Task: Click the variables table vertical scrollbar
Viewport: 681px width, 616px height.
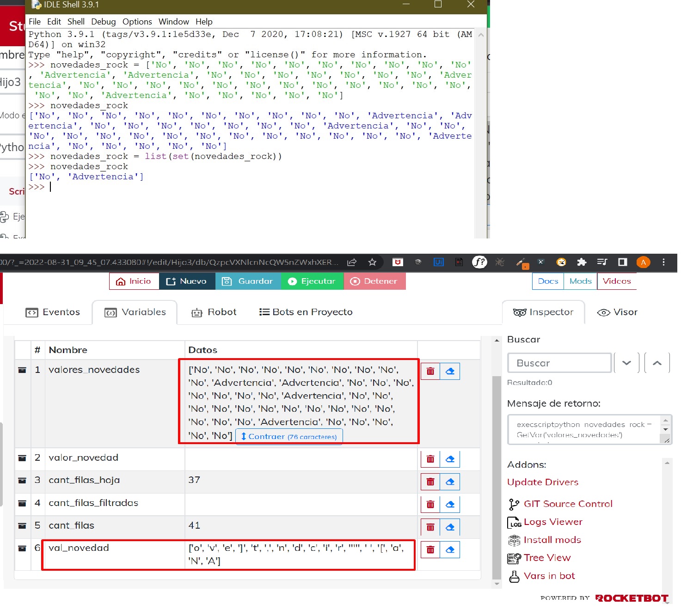Action: pos(497,476)
